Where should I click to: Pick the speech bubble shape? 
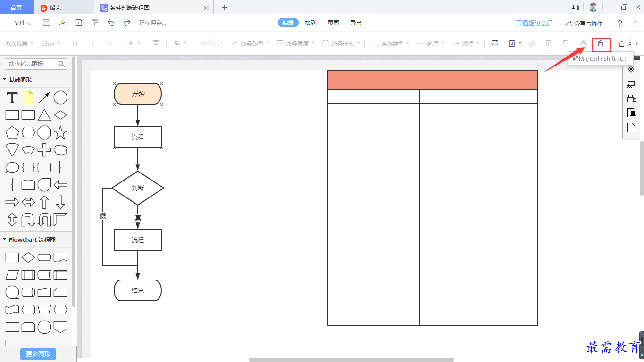pos(12,167)
